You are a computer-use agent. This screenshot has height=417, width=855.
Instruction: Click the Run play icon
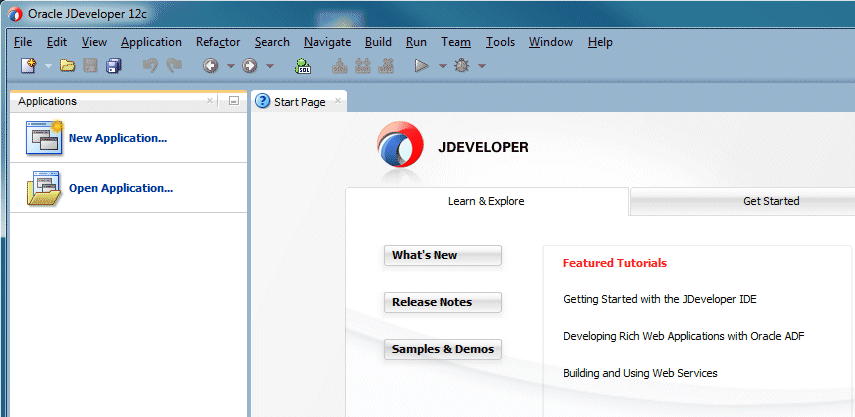point(422,66)
